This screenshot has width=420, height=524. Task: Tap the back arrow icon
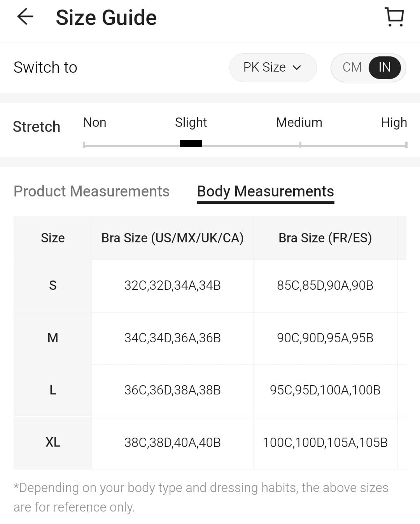tap(25, 17)
